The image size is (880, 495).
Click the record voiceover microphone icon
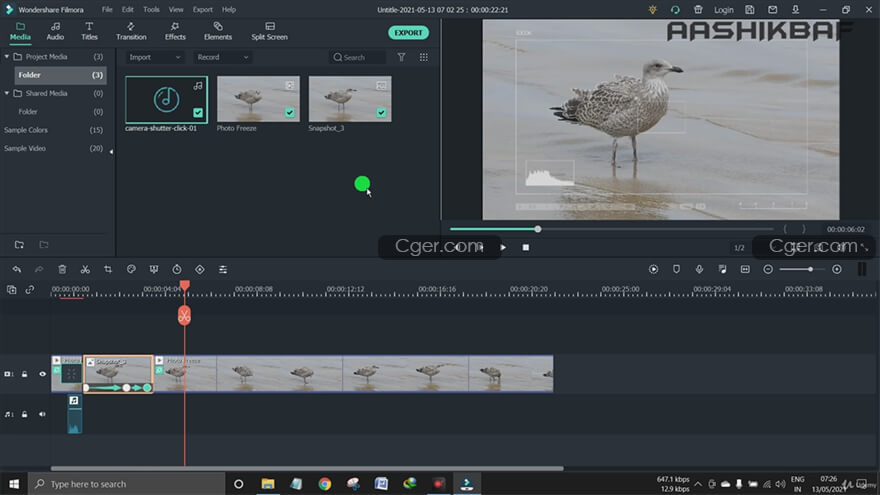pyautogui.click(x=699, y=269)
